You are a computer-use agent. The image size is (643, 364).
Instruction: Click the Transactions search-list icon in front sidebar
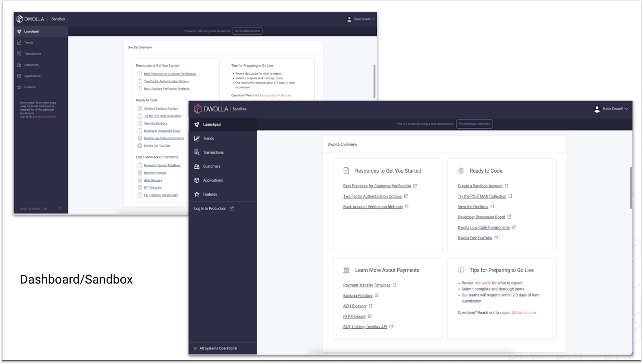point(197,152)
